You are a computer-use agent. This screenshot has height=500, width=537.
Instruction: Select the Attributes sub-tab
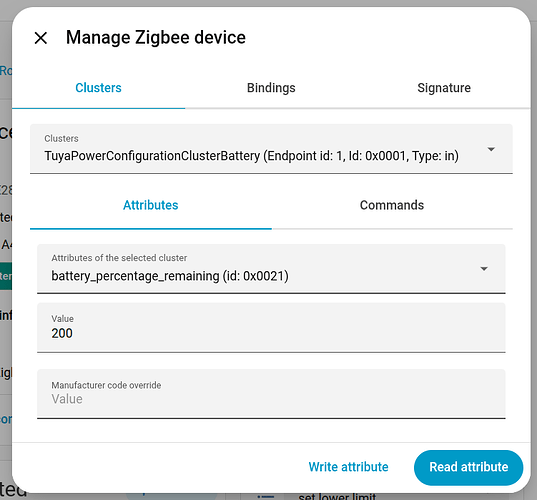click(x=151, y=205)
